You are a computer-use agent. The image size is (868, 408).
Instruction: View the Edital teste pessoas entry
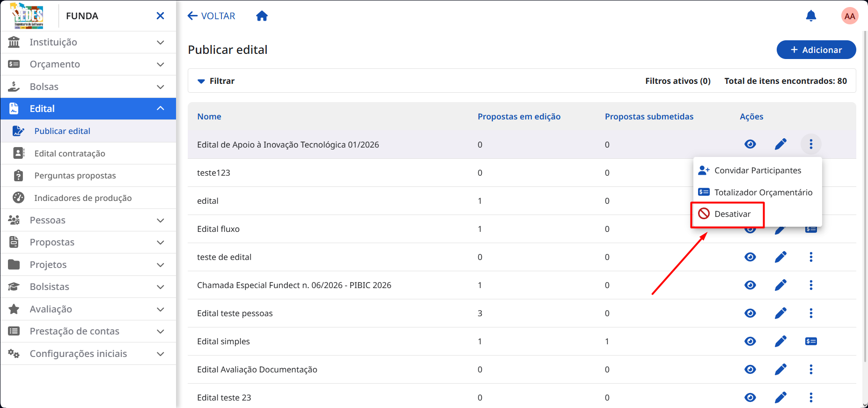[750, 313]
